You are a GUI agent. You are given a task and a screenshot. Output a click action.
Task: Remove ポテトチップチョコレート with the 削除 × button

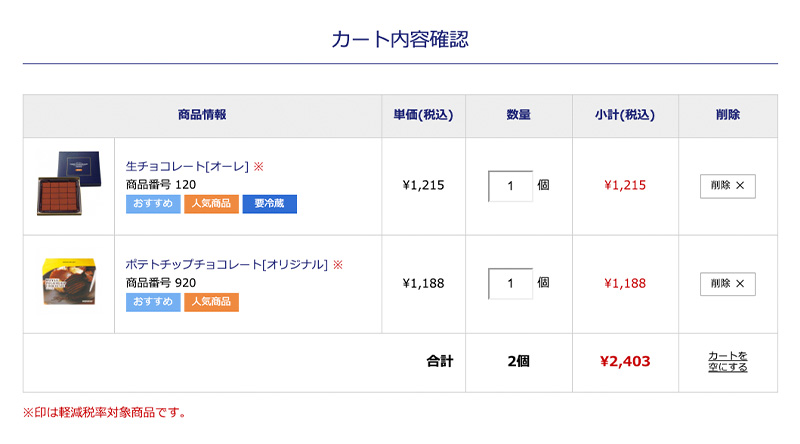tap(727, 284)
